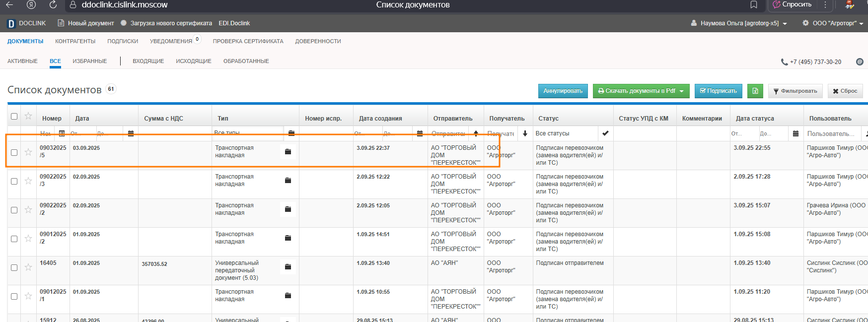Star document 16405 as favorite
This screenshot has height=322, width=868.
[x=28, y=267]
